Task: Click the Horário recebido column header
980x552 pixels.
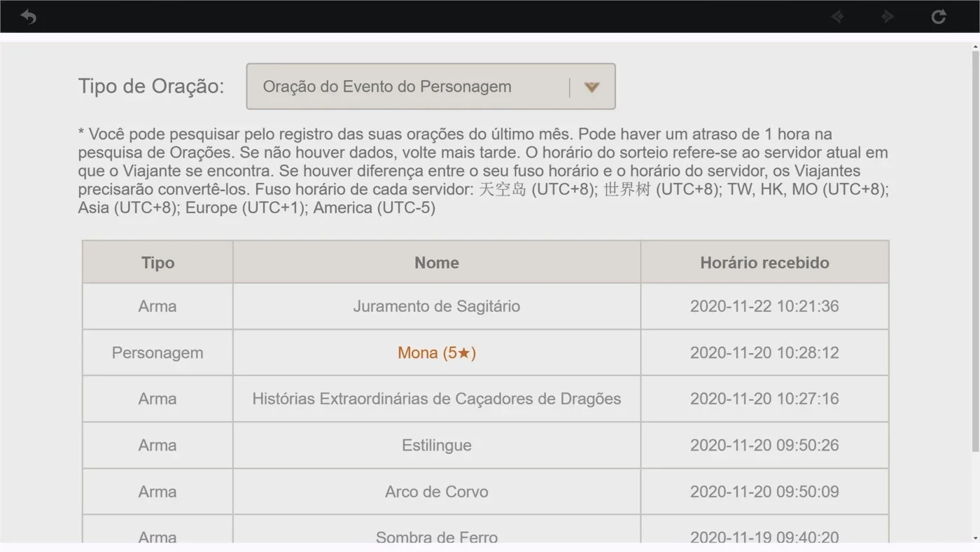Action: click(x=764, y=263)
